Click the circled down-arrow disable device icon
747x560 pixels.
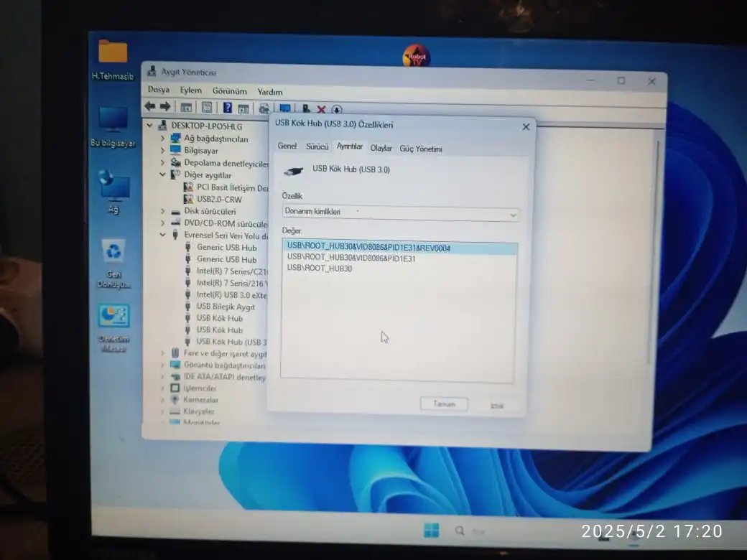(x=336, y=110)
